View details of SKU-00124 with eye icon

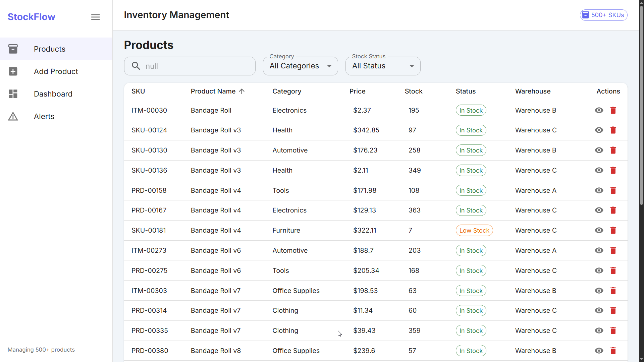(x=599, y=130)
